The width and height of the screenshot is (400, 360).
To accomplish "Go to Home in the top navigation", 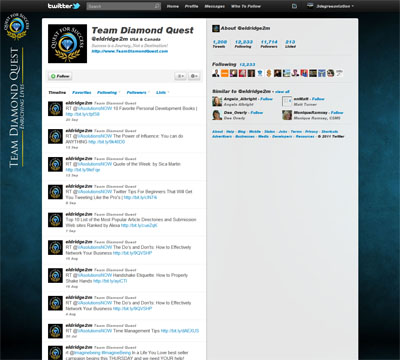I will pyautogui.click(x=173, y=6).
